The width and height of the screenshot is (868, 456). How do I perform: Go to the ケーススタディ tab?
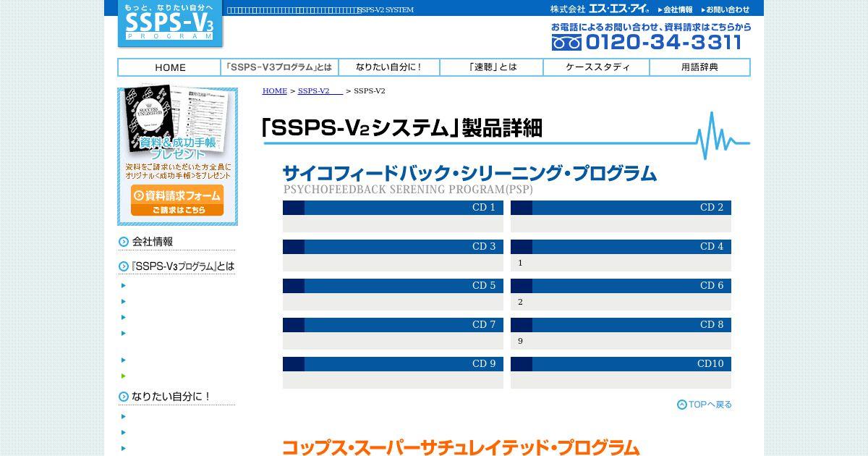597,67
